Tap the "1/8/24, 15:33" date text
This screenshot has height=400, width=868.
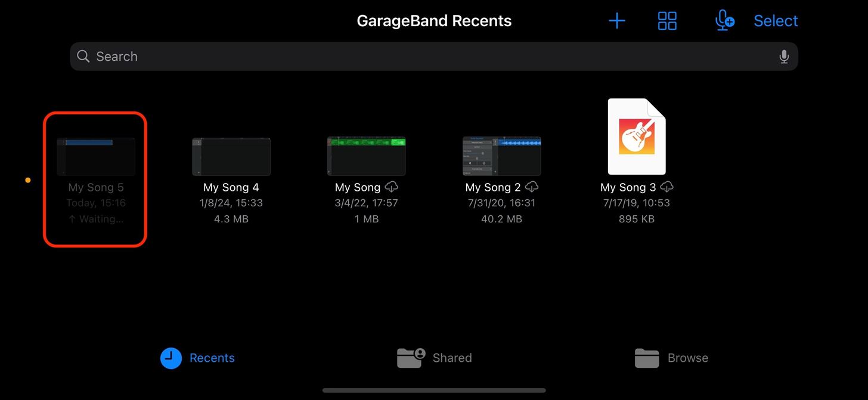point(231,203)
